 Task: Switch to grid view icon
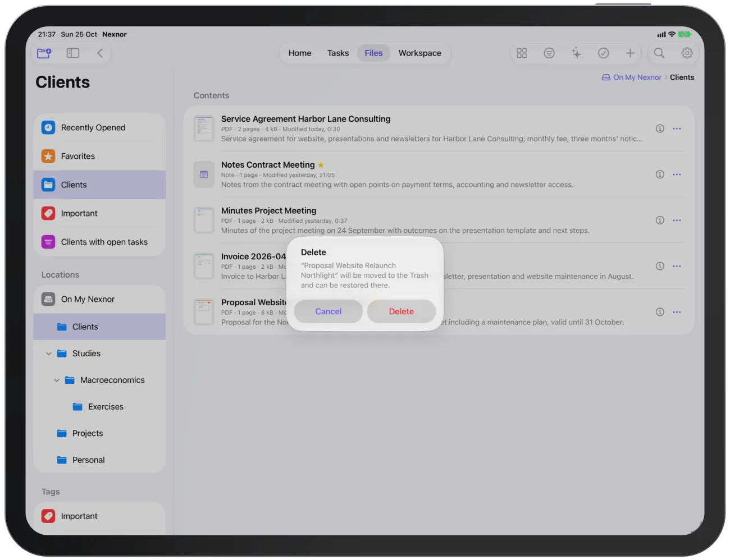click(522, 53)
